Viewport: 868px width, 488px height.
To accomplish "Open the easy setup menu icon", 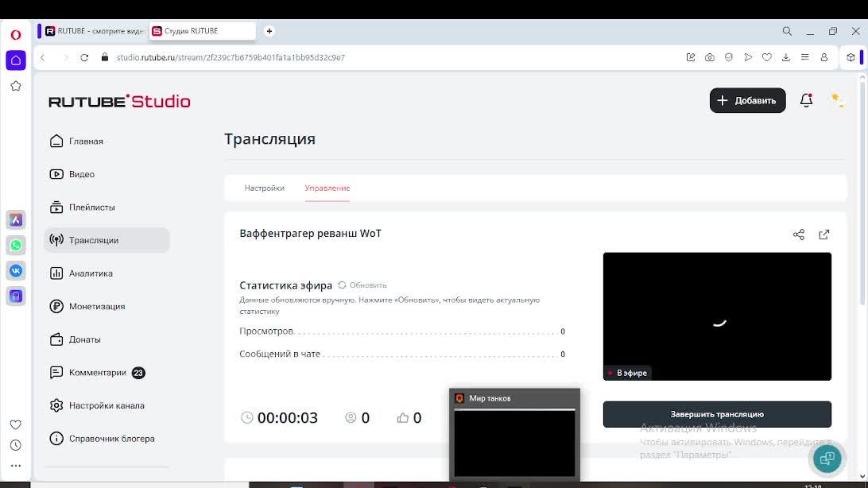I will pos(805,57).
